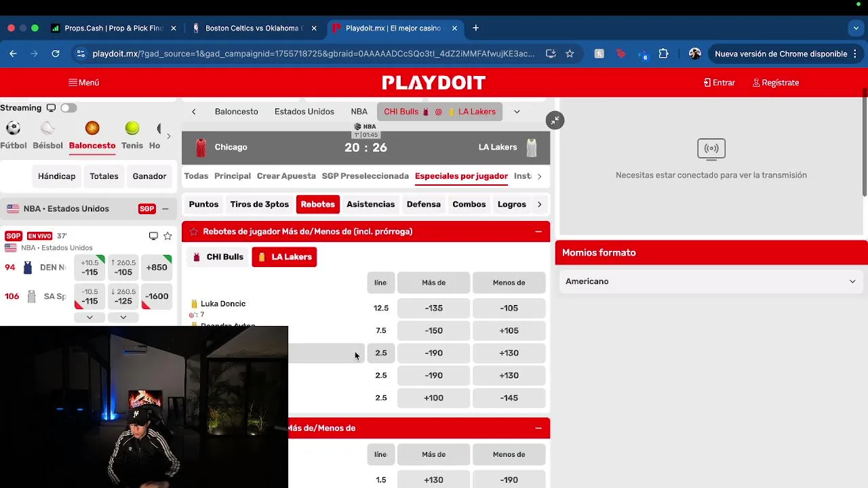Select the Puntos category
Viewport: 868px width, 488px height.
point(203,204)
